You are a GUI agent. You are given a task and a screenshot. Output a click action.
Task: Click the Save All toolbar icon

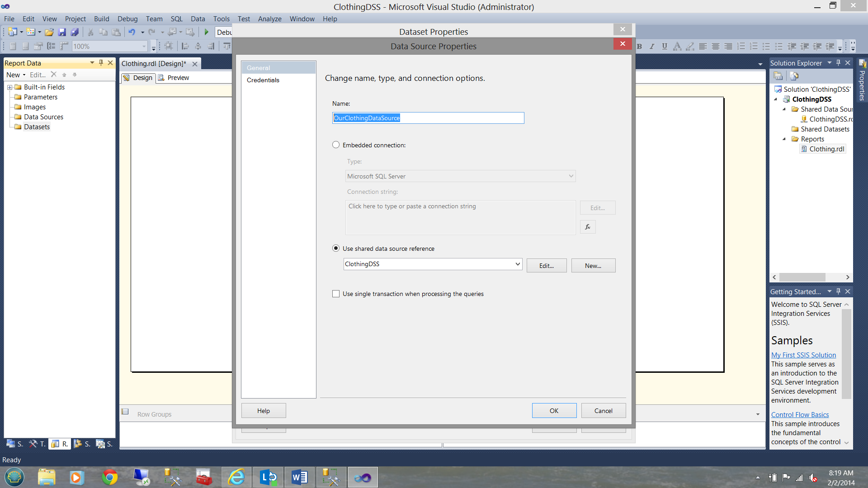75,32
